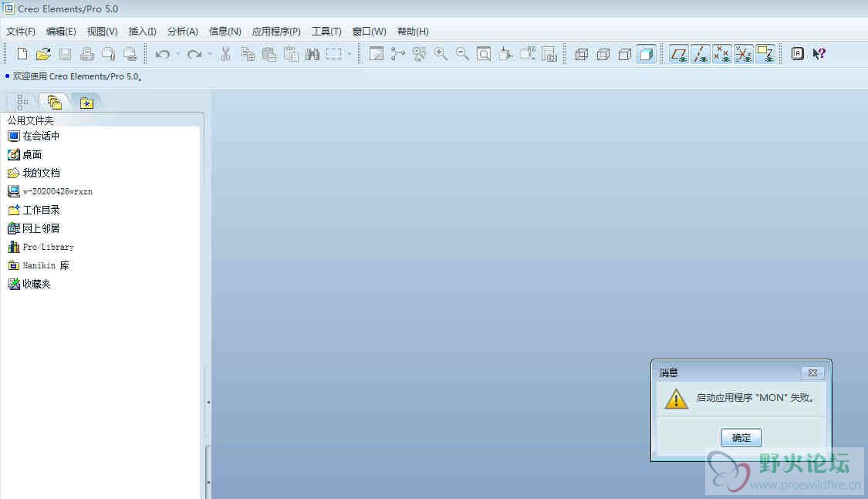
Task: Toggle datum planes display
Action: pos(679,54)
